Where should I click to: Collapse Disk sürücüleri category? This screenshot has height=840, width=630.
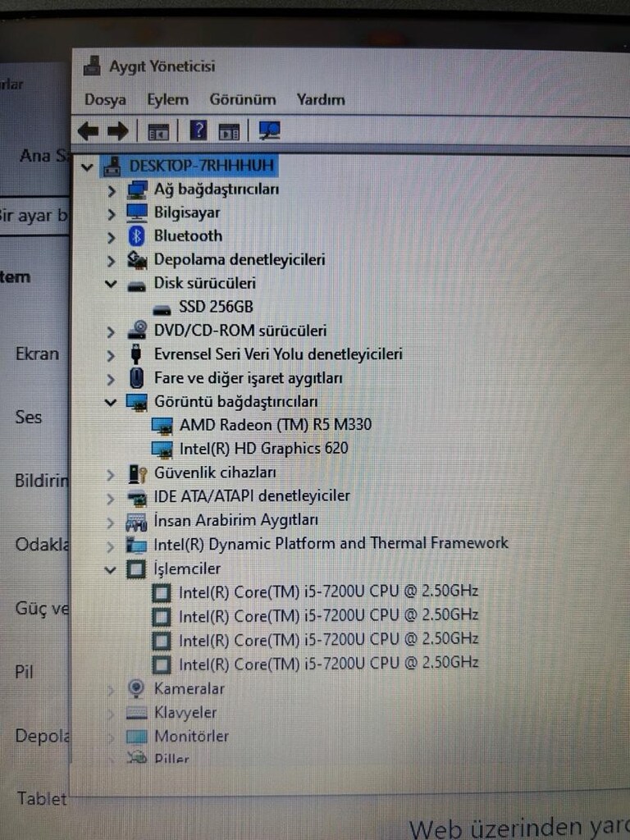[111, 284]
